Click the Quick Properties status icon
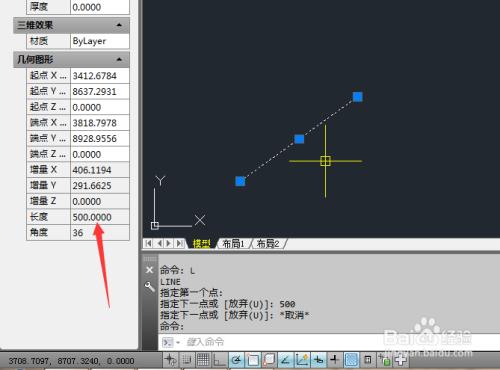Image resolution: width=500 pixels, height=370 pixels. (x=368, y=360)
